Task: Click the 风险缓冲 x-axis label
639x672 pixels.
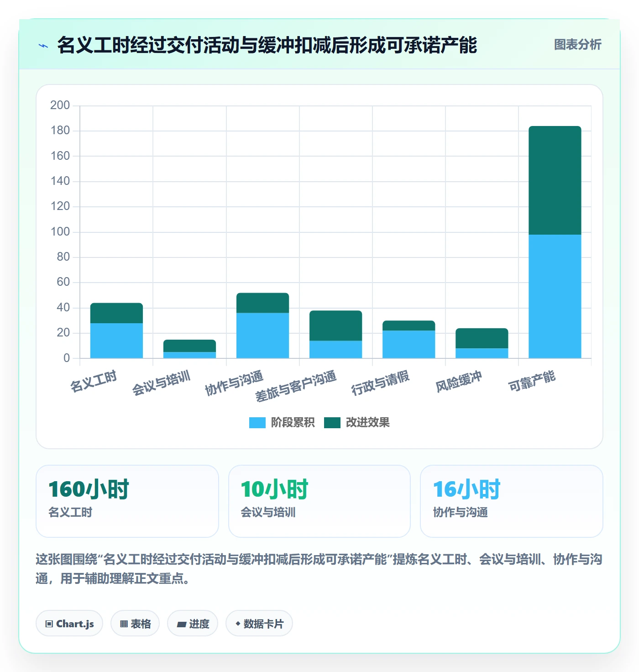Action: click(x=459, y=381)
